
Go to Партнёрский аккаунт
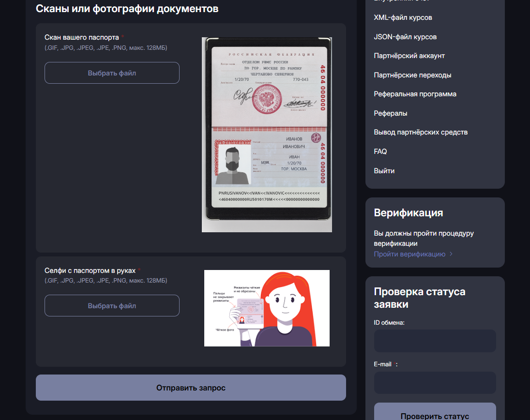pyautogui.click(x=409, y=56)
